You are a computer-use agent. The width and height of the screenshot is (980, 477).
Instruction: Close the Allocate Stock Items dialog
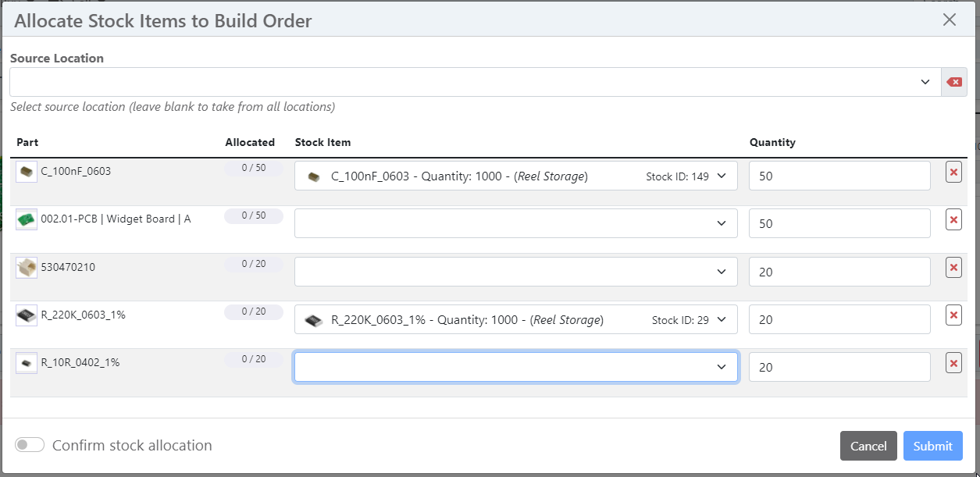[x=949, y=20]
